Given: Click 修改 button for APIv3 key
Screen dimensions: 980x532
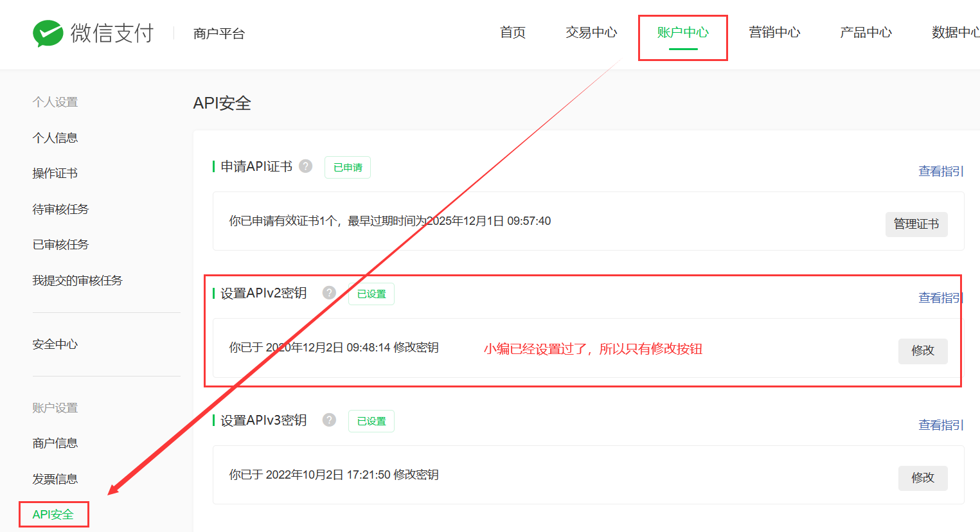Looking at the screenshot, I should click(x=922, y=478).
